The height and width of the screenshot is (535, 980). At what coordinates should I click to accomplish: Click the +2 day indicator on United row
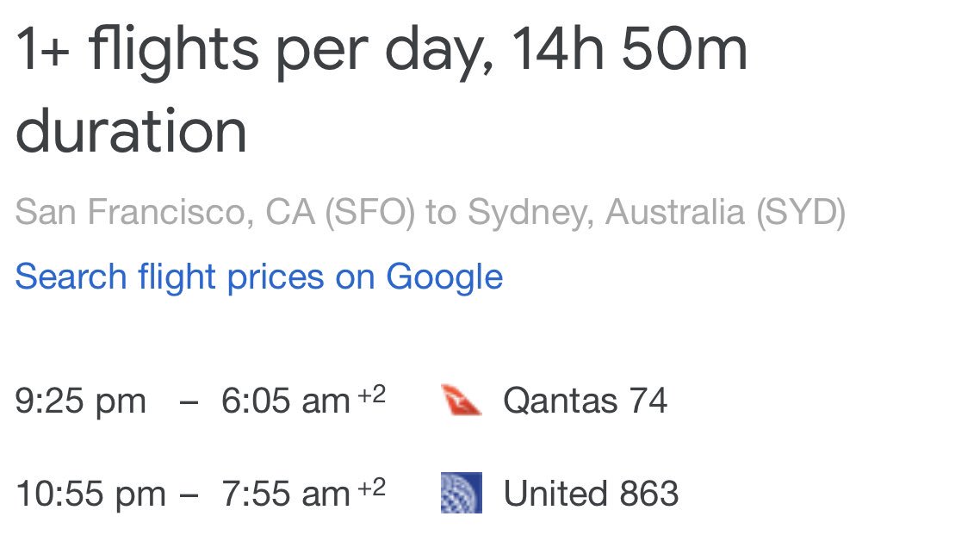pos(372,488)
